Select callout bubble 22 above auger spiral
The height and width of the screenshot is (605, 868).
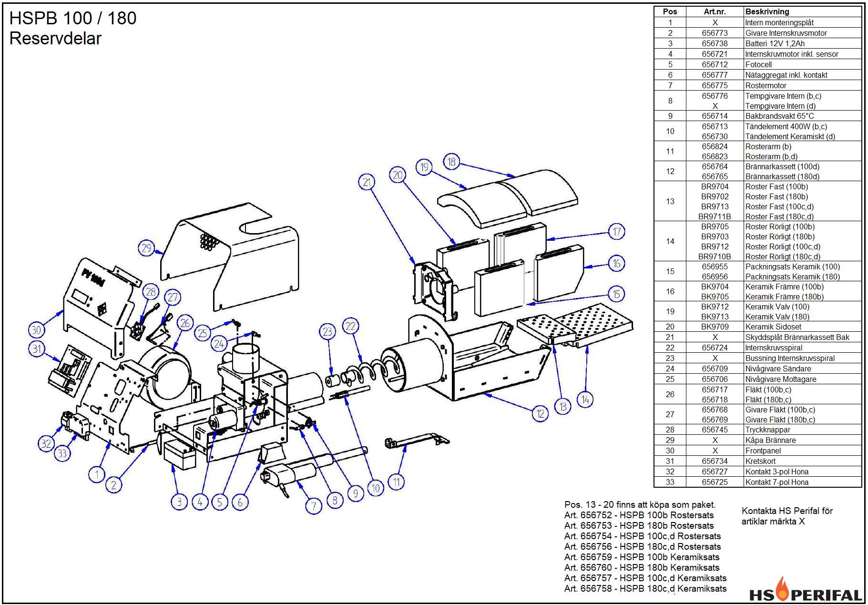point(351,326)
